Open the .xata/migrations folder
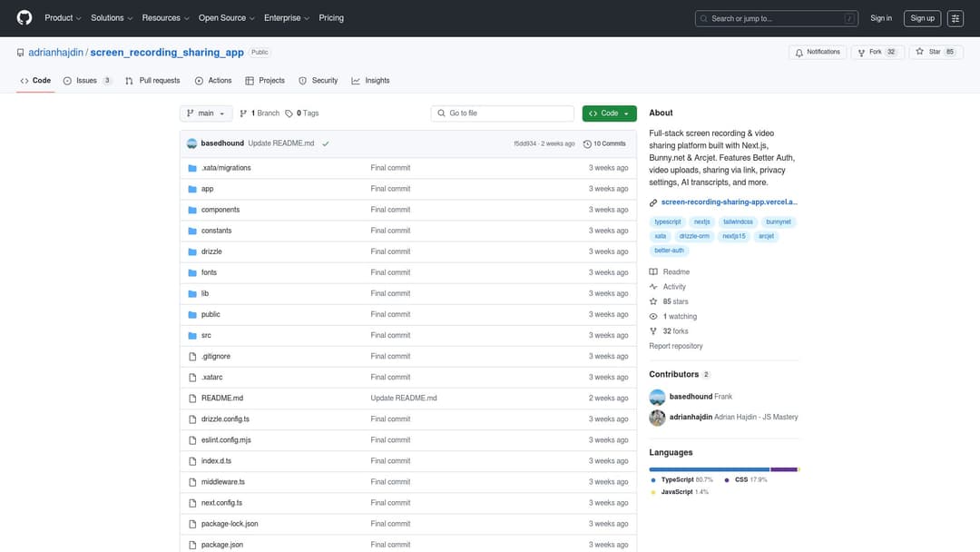Viewport: 980px width, 552px height. [x=226, y=168]
